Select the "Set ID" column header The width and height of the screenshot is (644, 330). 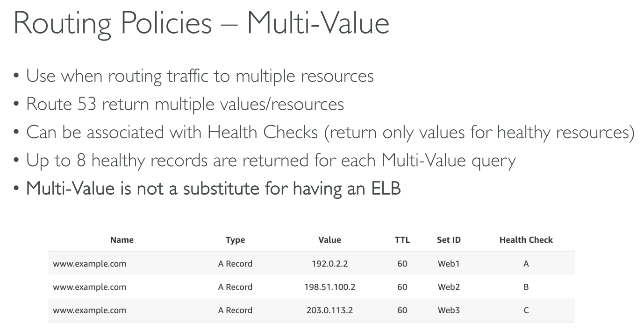449,240
